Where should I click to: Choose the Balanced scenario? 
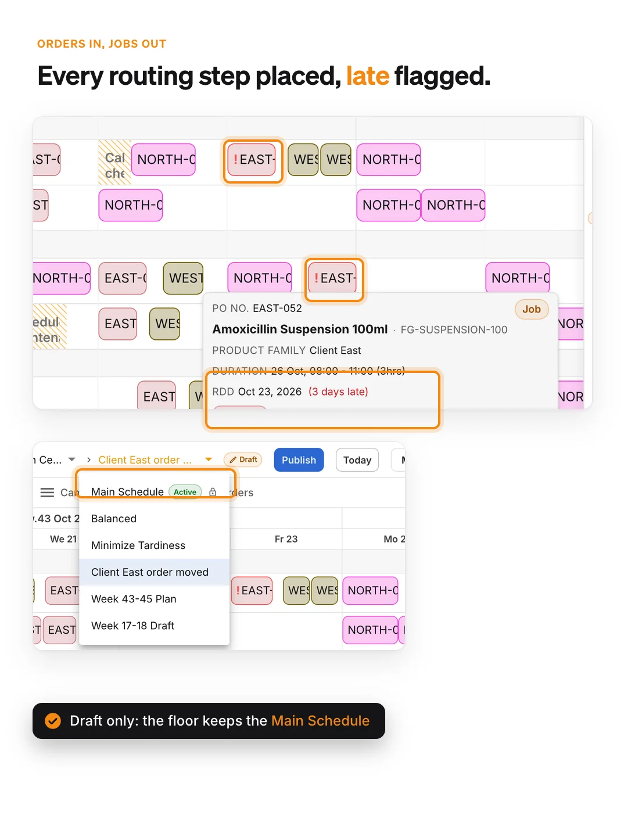[x=154, y=519]
